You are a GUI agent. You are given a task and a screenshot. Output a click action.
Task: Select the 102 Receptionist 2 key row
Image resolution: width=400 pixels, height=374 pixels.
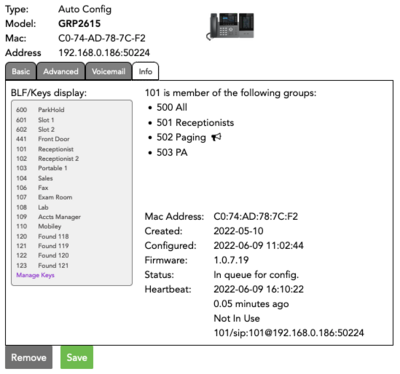coord(47,159)
